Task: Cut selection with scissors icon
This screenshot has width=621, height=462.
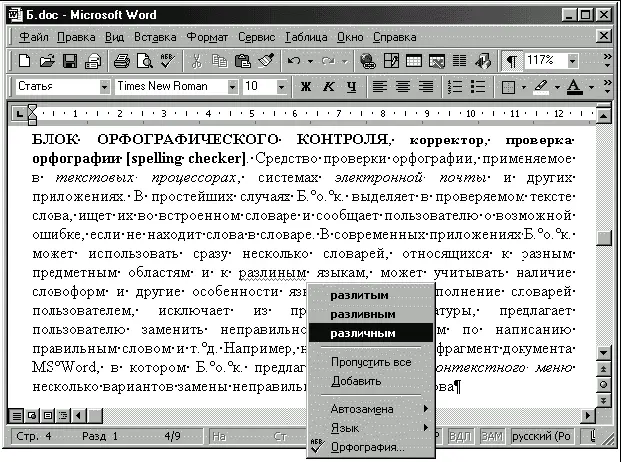Action: pyautogui.click(x=197, y=61)
